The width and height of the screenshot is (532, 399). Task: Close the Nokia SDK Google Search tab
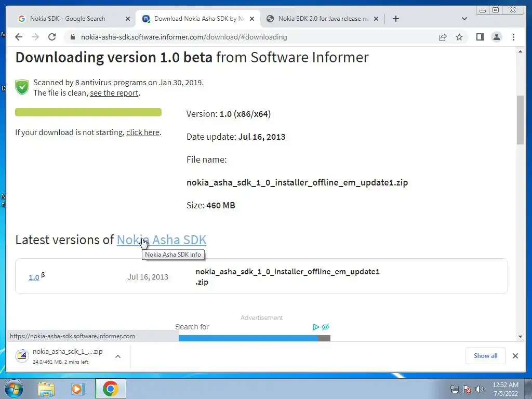pyautogui.click(x=128, y=19)
